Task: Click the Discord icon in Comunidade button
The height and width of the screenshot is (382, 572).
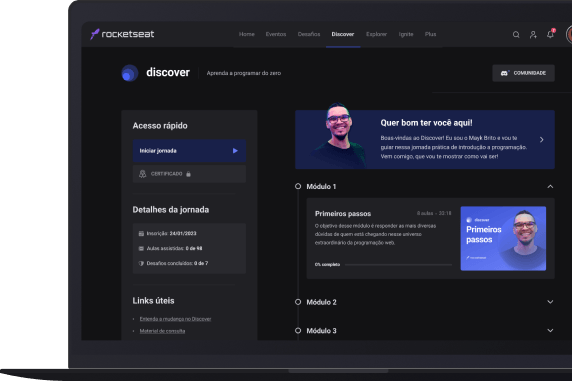Action: (x=505, y=73)
